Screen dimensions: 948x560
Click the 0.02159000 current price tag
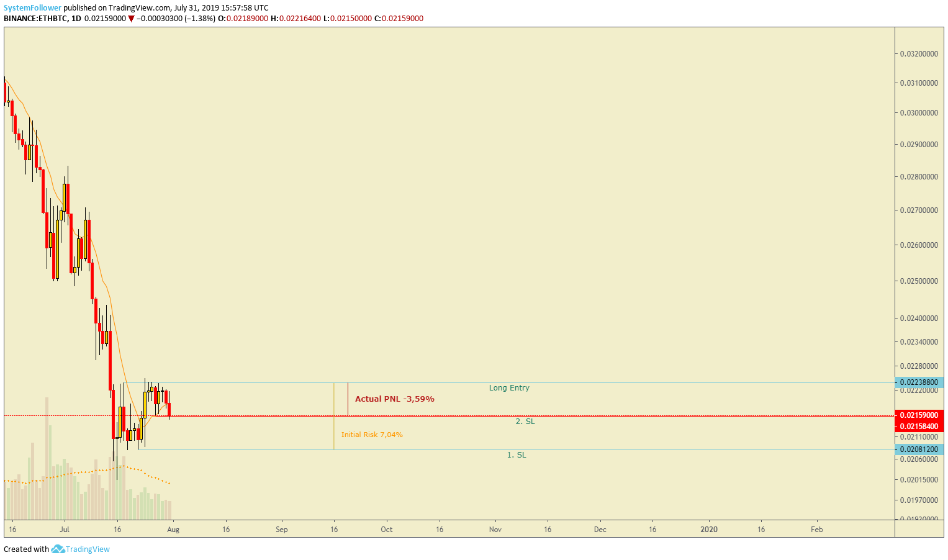(x=919, y=415)
